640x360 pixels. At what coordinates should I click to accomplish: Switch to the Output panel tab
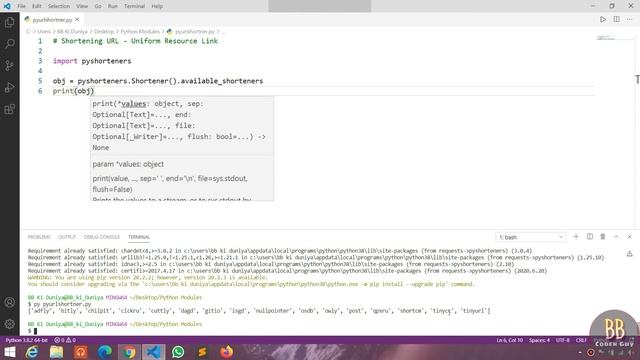pos(67,237)
